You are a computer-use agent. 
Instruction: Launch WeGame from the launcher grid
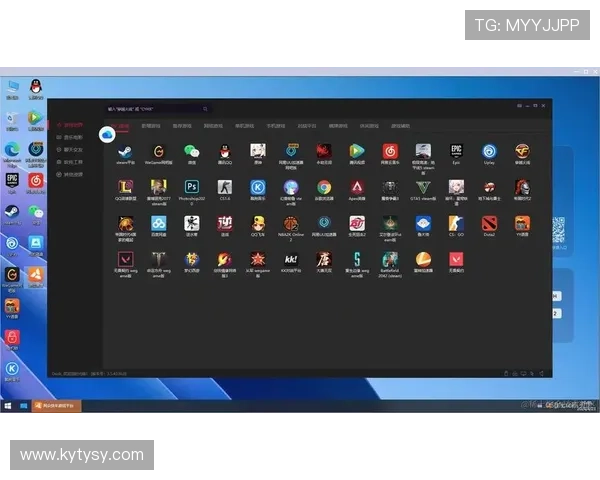pos(158,152)
